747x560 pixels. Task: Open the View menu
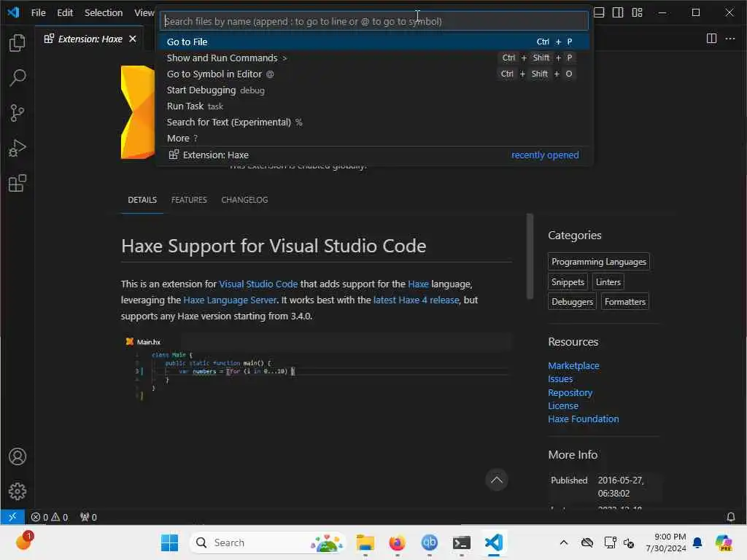pos(144,13)
